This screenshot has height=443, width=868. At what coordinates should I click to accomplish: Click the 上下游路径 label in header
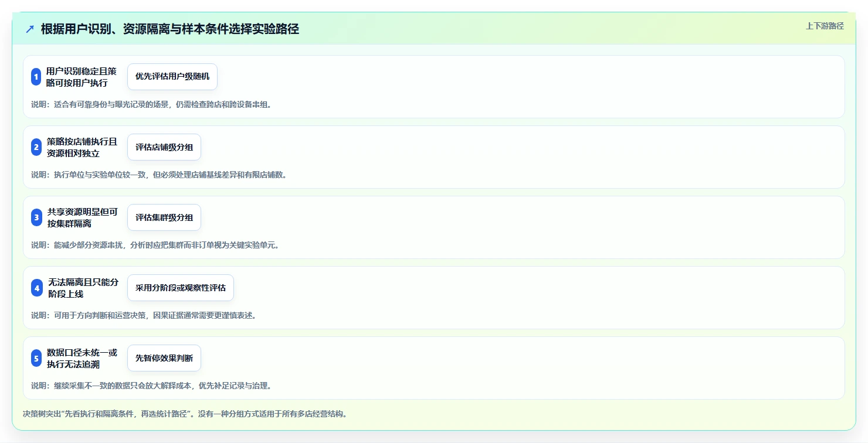pyautogui.click(x=825, y=26)
